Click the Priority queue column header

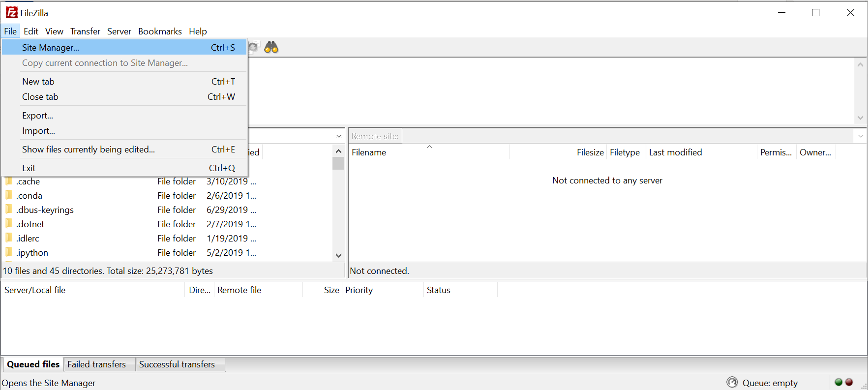click(383, 290)
